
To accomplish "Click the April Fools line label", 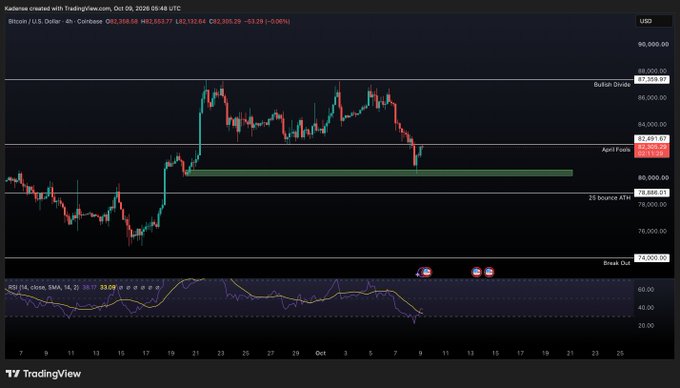I will (616, 150).
